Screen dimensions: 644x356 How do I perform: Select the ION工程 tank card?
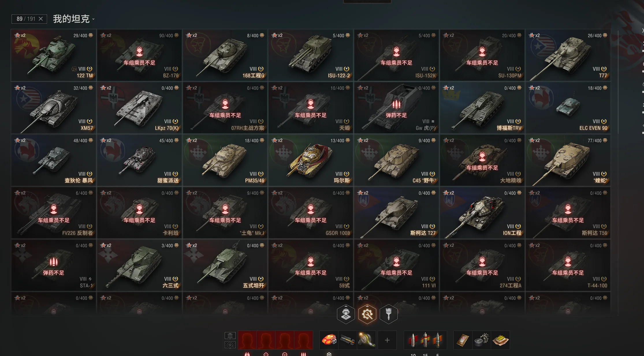tap(482, 213)
